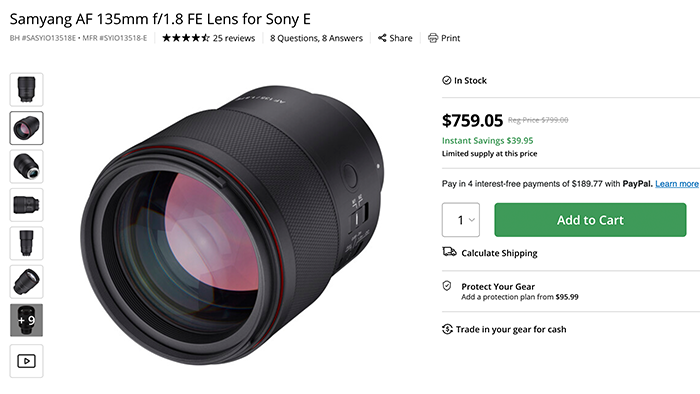Viewport: 700px width, 394px height.
Task: Open 8 Questions, 8 Answers link
Action: pos(317,38)
